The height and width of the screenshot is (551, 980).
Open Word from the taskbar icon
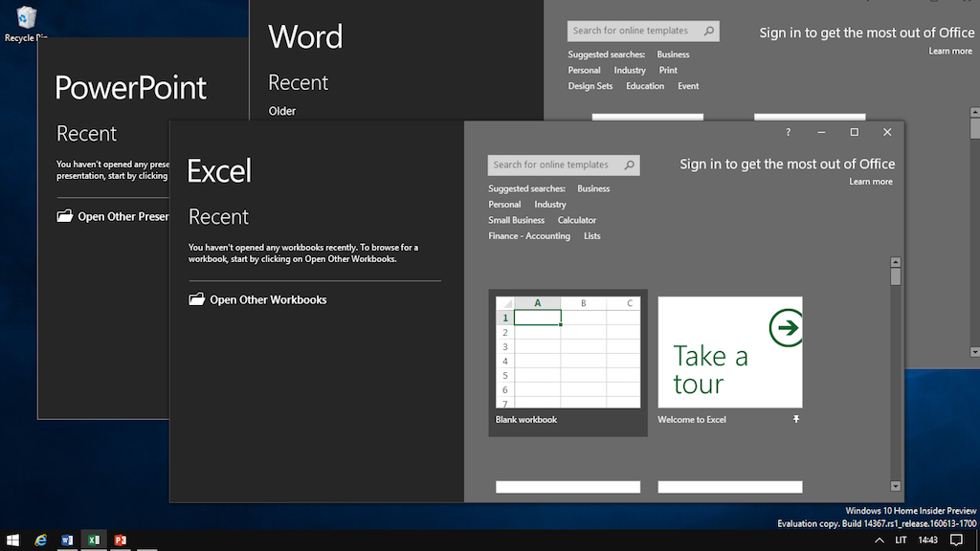(67, 540)
